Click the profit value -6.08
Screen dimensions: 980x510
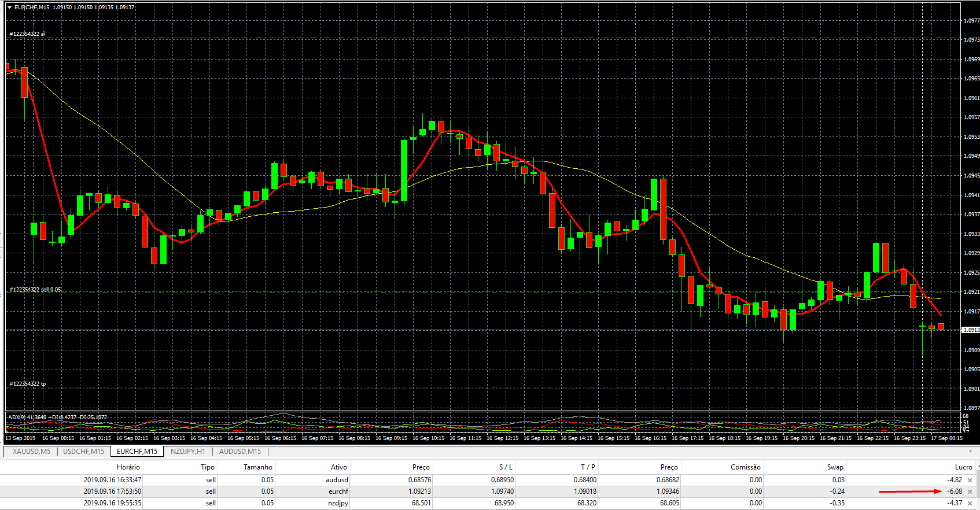(955, 491)
